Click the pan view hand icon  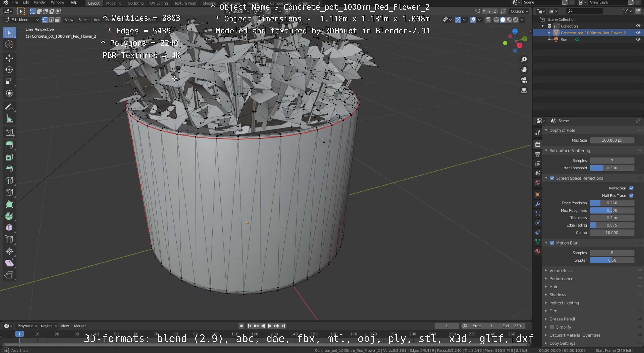pyautogui.click(x=524, y=70)
